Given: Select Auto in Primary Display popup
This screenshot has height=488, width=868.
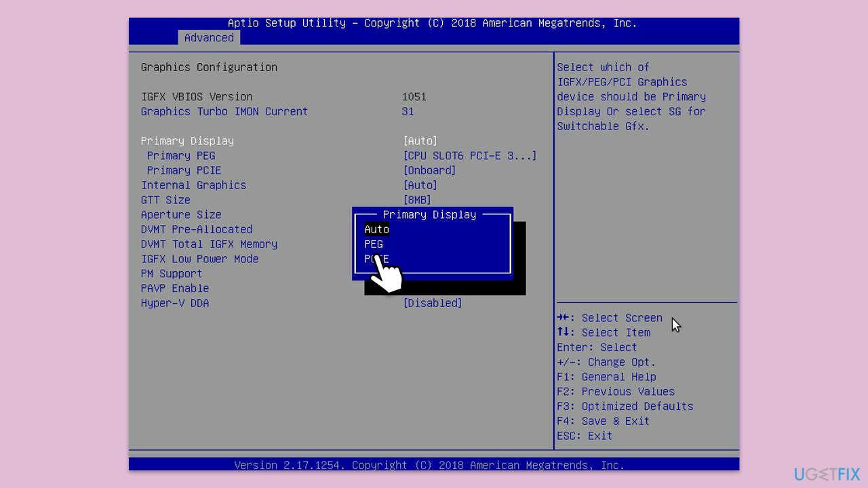Looking at the screenshot, I should (x=376, y=229).
